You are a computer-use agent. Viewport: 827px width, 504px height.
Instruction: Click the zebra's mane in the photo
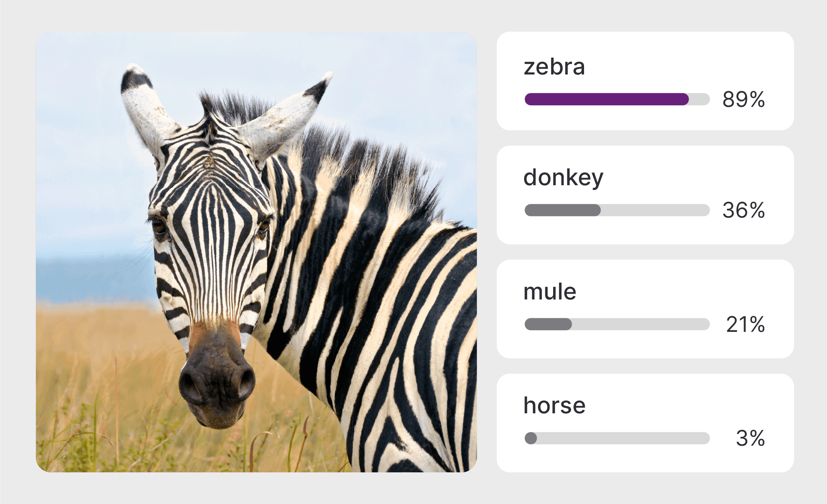[x=371, y=162]
